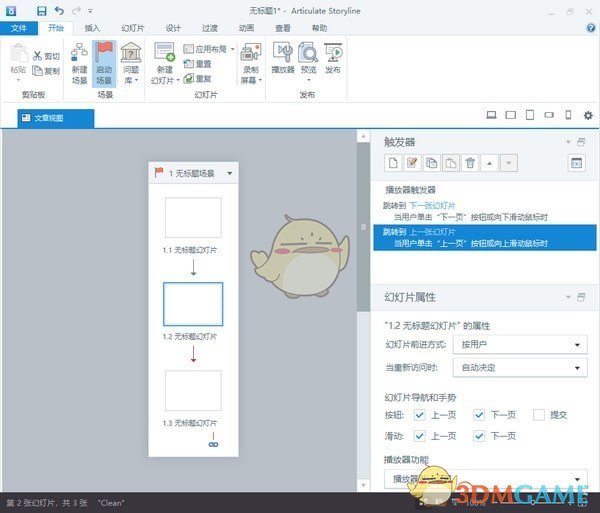Uncheck the 下一页 button checkbox

click(x=479, y=415)
